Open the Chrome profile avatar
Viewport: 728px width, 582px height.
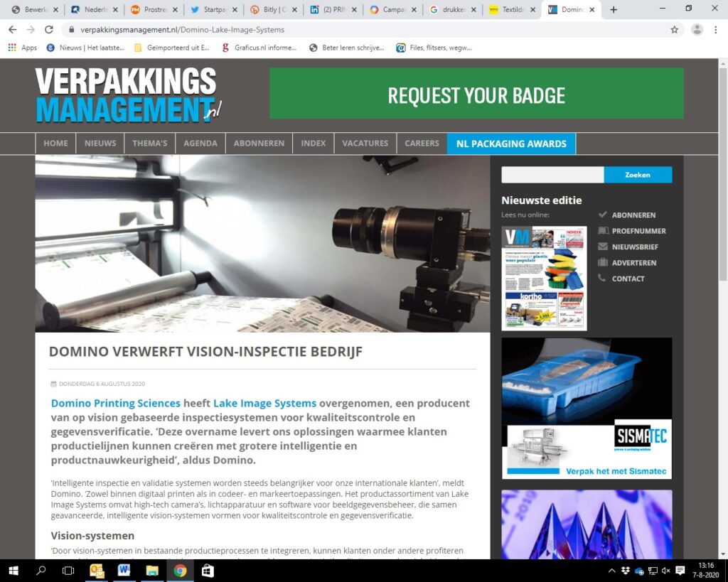[697, 30]
